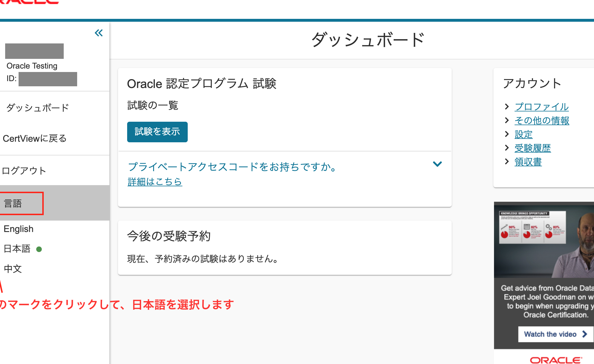Open the 詳細はこちら link
This screenshot has width=594, height=364.
pos(155,182)
